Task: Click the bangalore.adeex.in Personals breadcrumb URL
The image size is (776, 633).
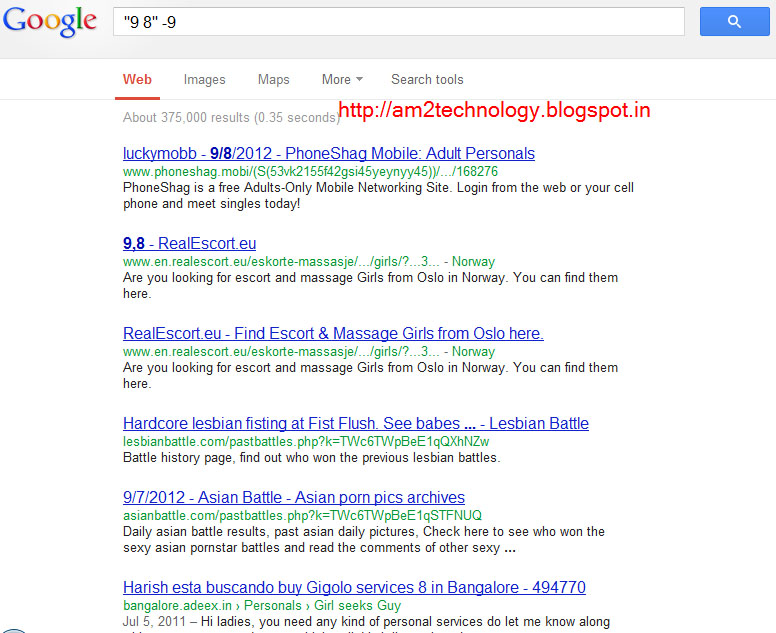Action: coord(262,606)
